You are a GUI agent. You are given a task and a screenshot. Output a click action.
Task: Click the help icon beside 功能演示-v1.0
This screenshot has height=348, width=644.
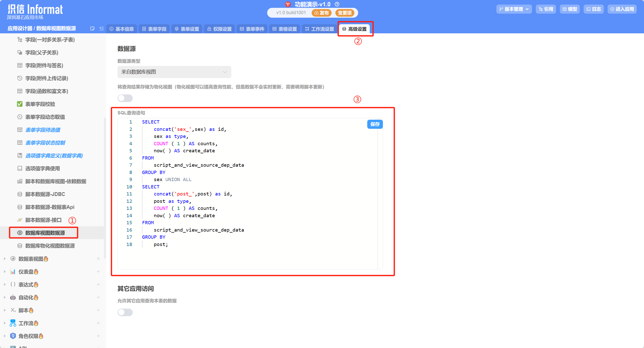tap(337, 4)
